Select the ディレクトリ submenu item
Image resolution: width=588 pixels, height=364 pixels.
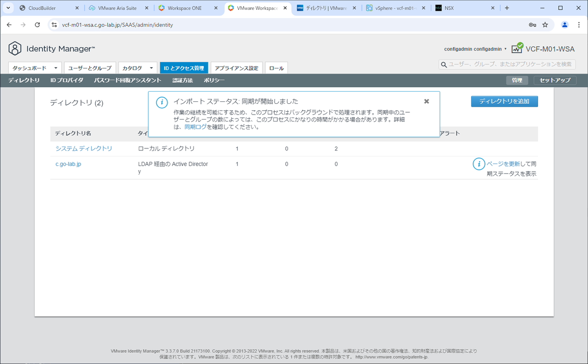point(24,80)
